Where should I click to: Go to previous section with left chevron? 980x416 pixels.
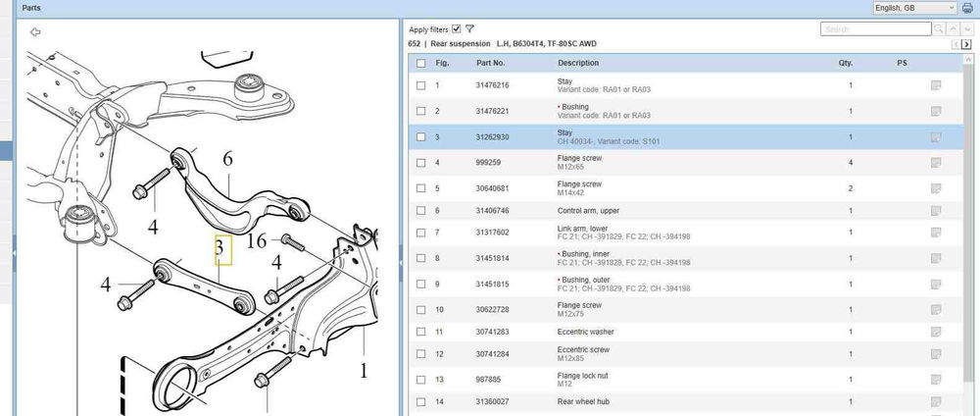[955, 45]
